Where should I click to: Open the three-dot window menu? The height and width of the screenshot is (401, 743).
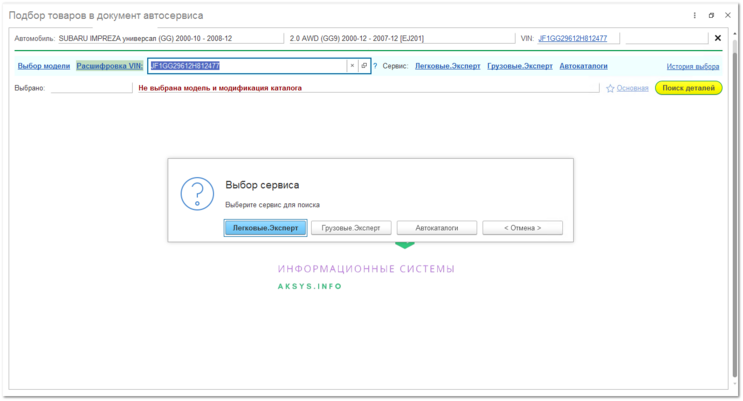click(x=695, y=16)
